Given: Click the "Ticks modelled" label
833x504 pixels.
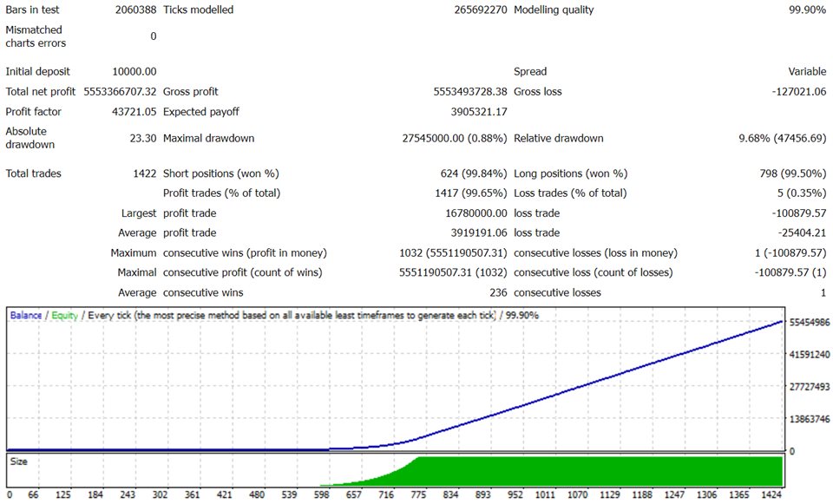Looking at the screenshot, I should coord(198,10).
